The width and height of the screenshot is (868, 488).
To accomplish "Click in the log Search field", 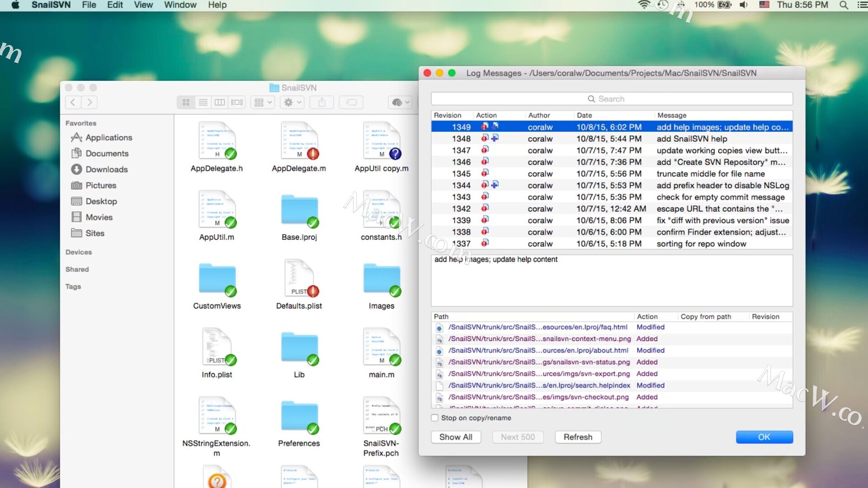I will point(612,99).
